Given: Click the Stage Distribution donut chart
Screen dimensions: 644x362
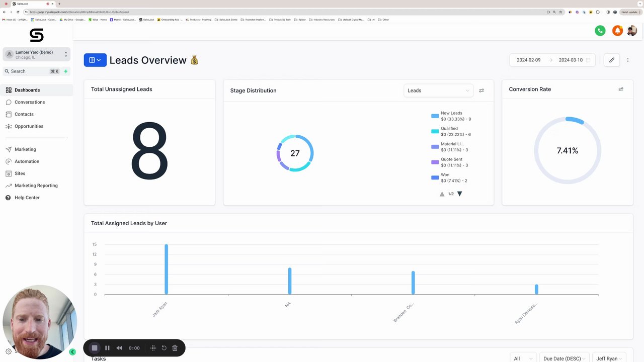Looking at the screenshot, I should [x=295, y=153].
